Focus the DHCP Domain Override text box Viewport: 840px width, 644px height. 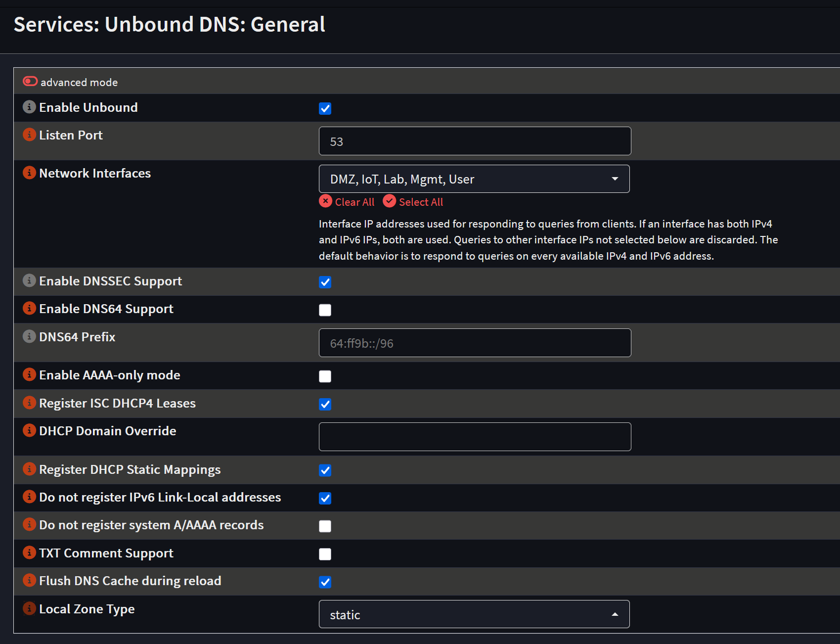click(x=475, y=437)
